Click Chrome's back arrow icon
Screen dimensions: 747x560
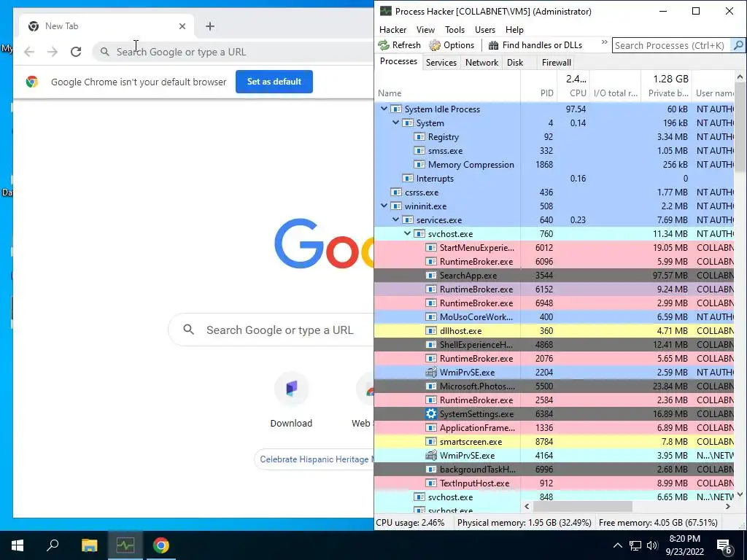29,52
